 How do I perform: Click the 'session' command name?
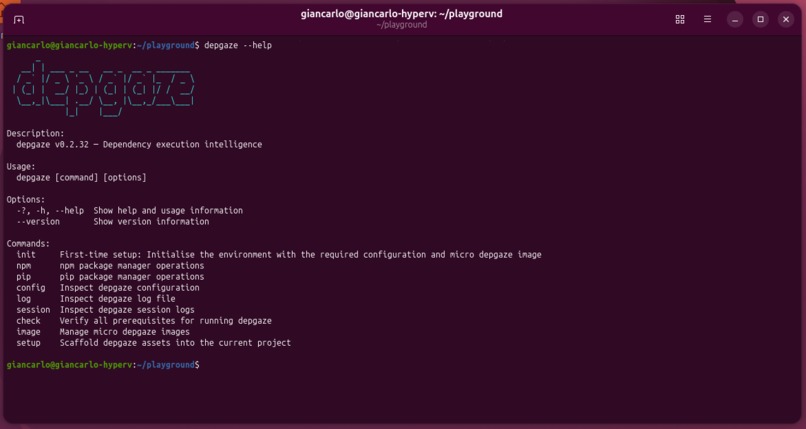[33, 310]
